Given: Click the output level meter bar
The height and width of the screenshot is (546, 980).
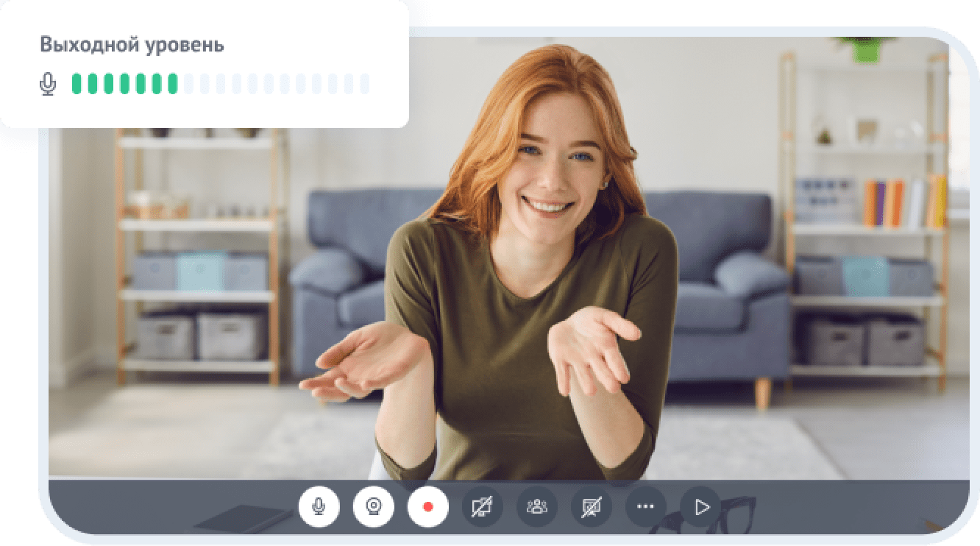Looking at the screenshot, I should [x=221, y=84].
